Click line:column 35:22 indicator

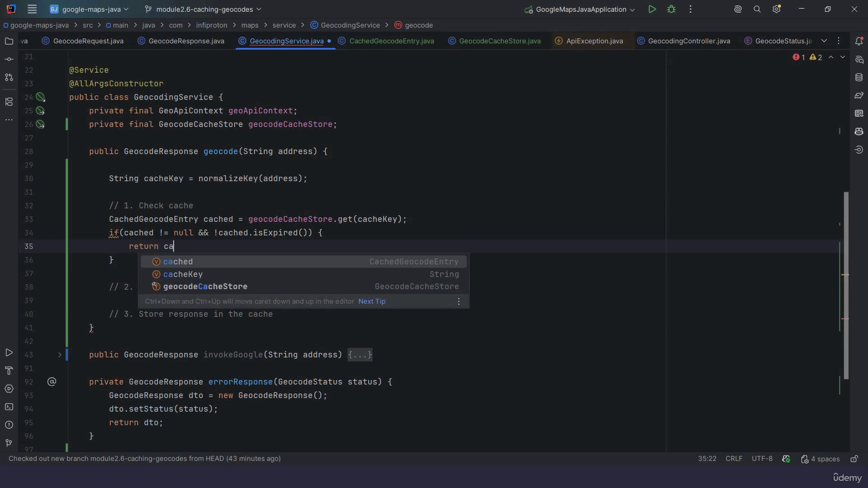(707, 459)
